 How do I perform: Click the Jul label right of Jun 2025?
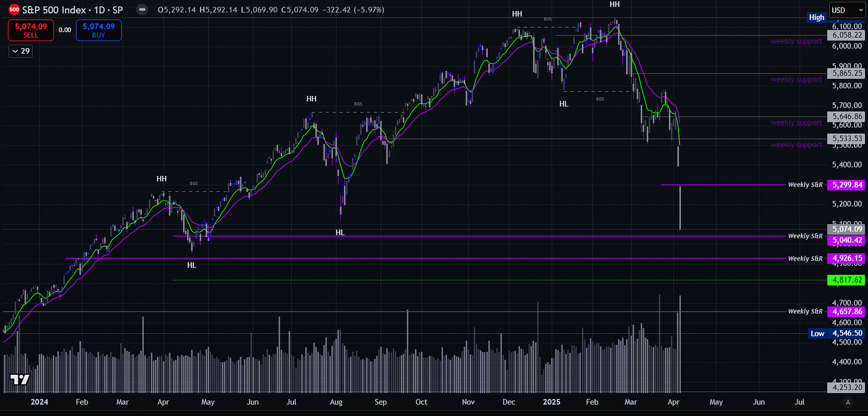click(x=799, y=402)
